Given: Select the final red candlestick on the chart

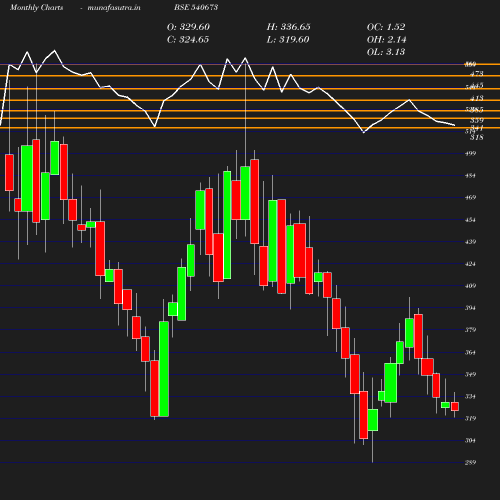Looking at the screenshot, I should pyautogui.click(x=455, y=406).
